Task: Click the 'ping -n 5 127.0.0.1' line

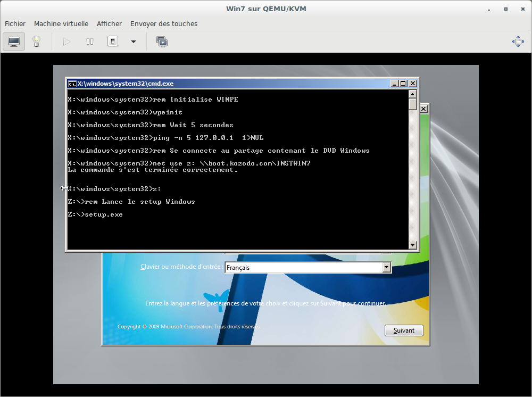Action: pos(165,138)
